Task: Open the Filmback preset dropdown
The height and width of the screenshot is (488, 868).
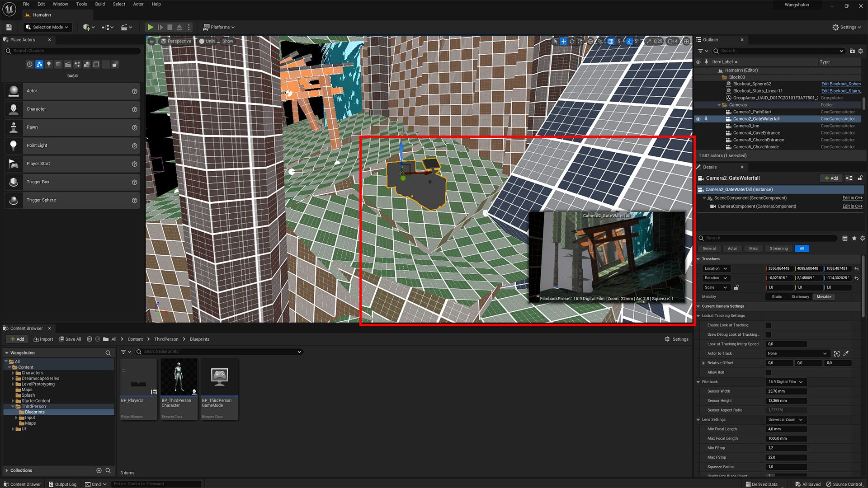Action: click(x=786, y=382)
